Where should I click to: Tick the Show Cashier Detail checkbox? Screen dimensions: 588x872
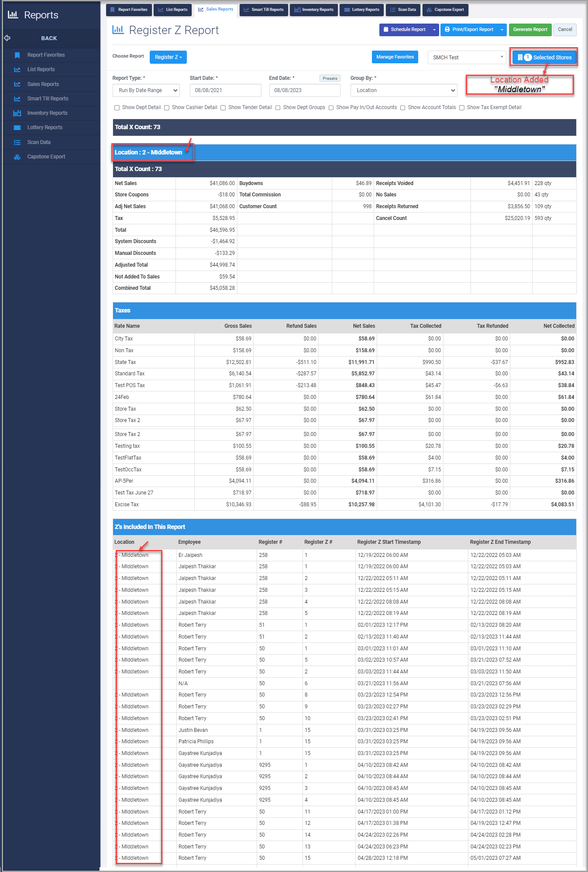coord(167,108)
